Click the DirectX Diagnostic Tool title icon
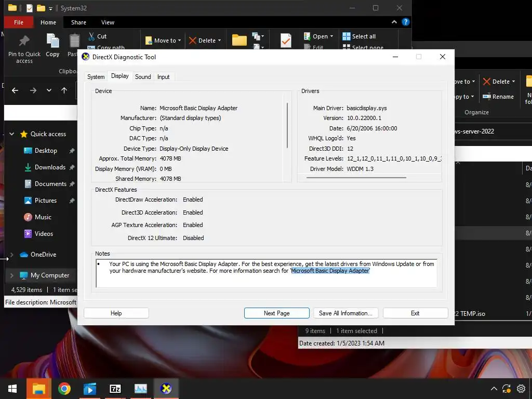532x399 pixels. (x=86, y=57)
